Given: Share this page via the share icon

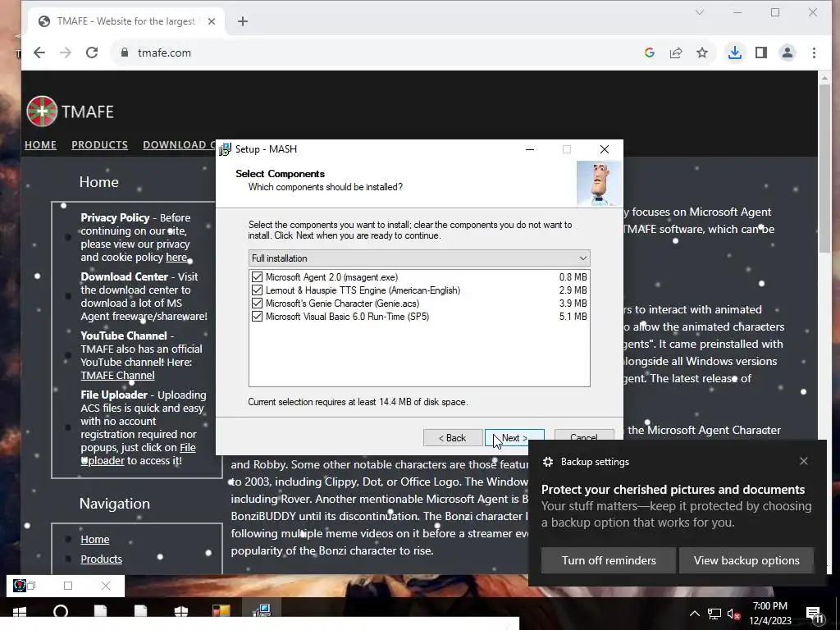Looking at the screenshot, I should [676, 52].
